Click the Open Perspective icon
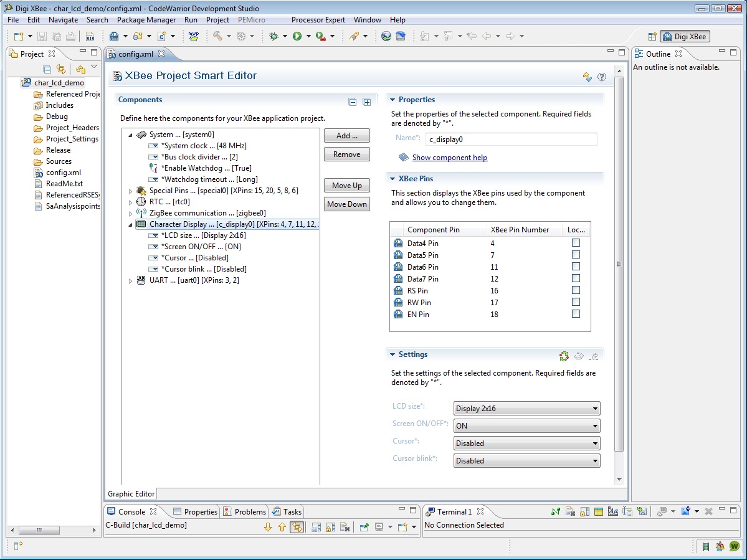The image size is (747, 560). point(653,37)
